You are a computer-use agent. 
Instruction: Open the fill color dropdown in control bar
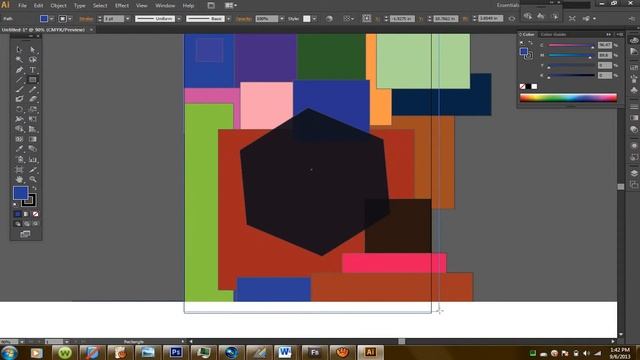pyautogui.click(x=51, y=19)
